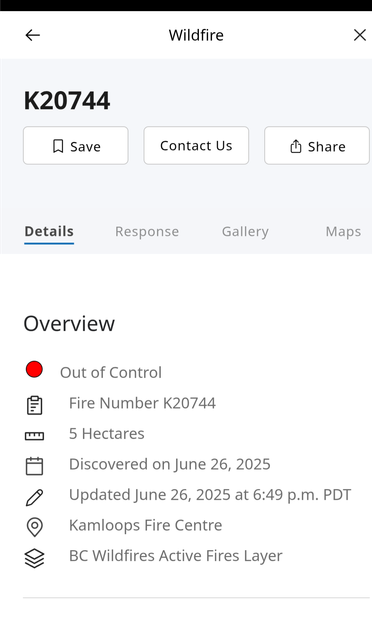Click the BC Wildfires Active Fires Layer text
The width and height of the screenshot is (372, 618).
[175, 556]
